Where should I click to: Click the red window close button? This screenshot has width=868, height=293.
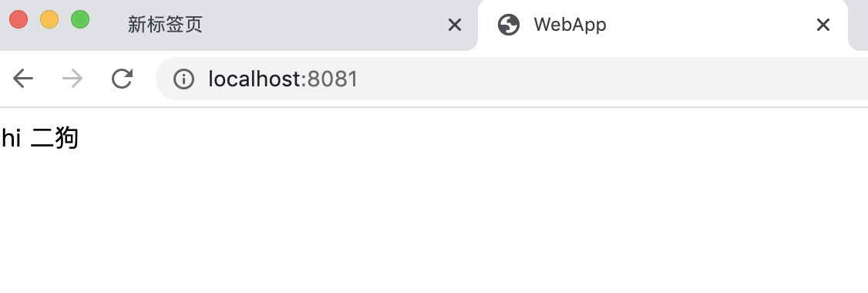tap(19, 19)
